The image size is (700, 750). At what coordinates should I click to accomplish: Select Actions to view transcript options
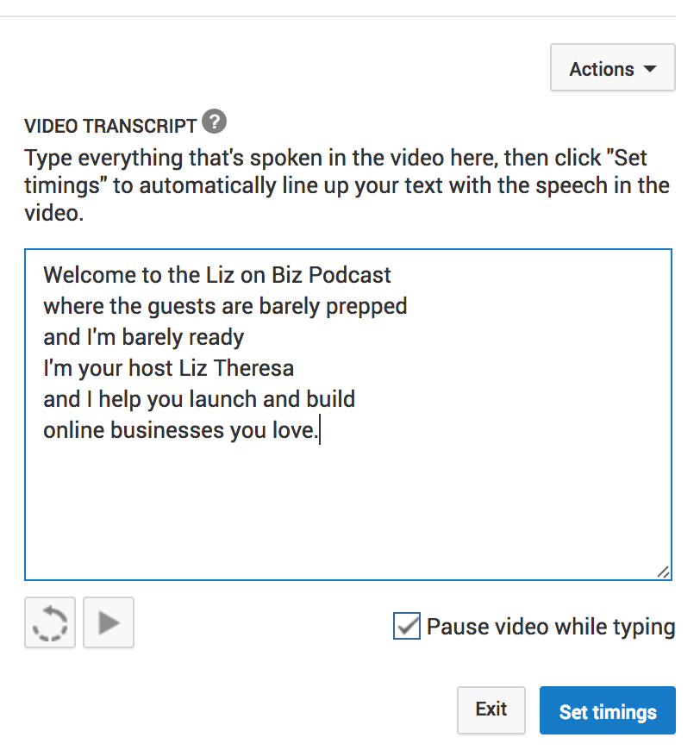(612, 68)
